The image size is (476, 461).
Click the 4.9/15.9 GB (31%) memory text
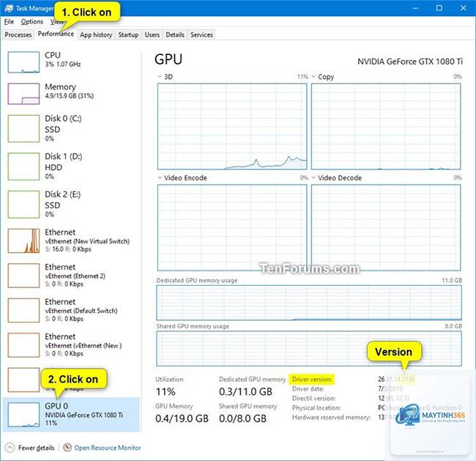tap(70, 96)
